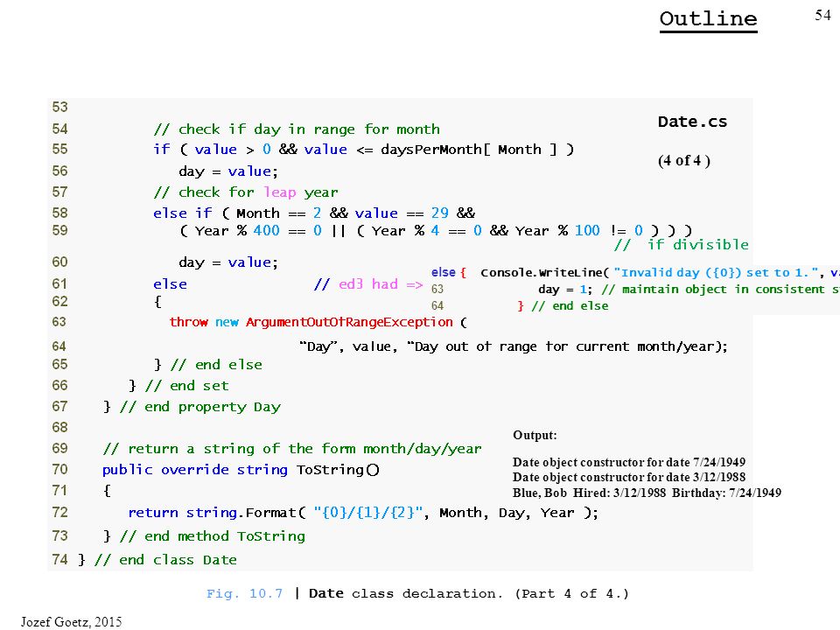Viewport: 840px width, 630px height.
Task: Click 'day = value;' on line 60
Action: [x=228, y=262]
